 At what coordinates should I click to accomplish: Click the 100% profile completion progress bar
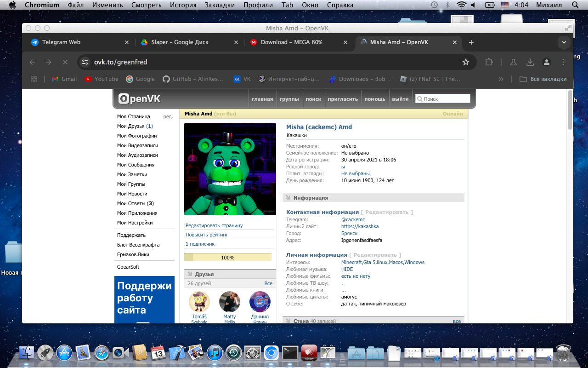point(228,258)
